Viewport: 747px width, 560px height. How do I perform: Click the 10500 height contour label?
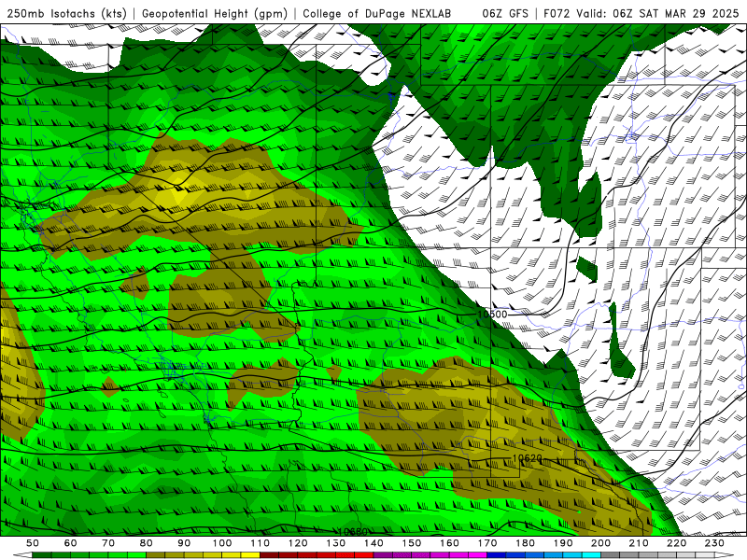pos(492,315)
